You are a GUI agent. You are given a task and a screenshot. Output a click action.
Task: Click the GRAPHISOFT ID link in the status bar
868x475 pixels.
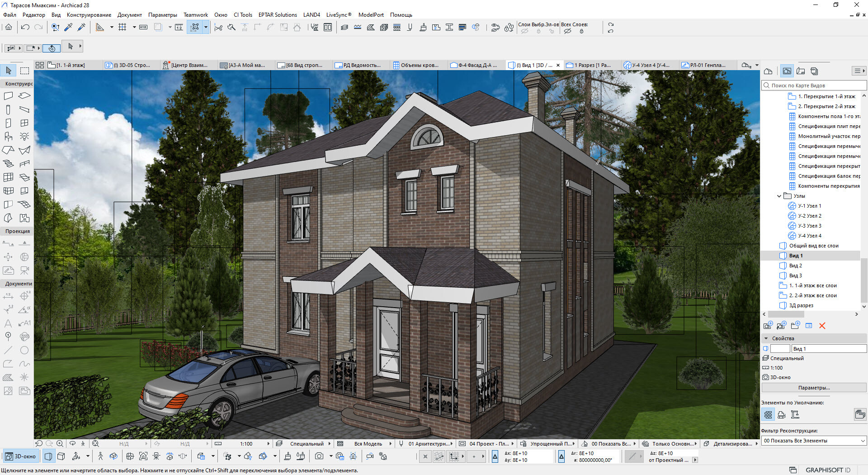827,470
